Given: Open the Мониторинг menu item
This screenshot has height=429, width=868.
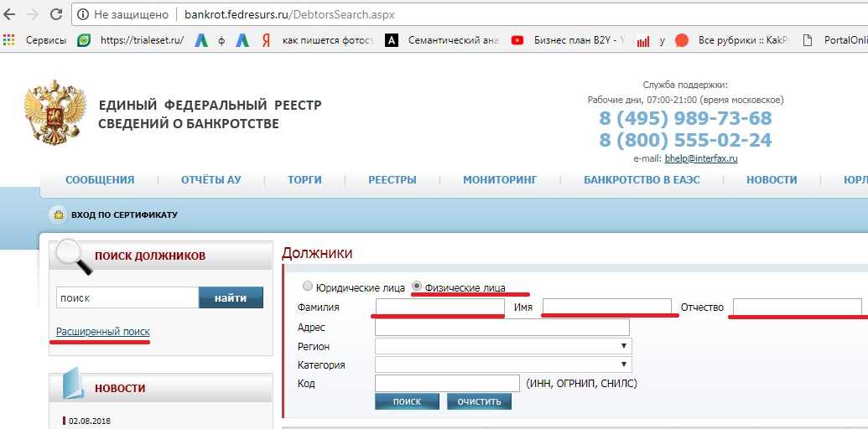Looking at the screenshot, I should point(500,179).
